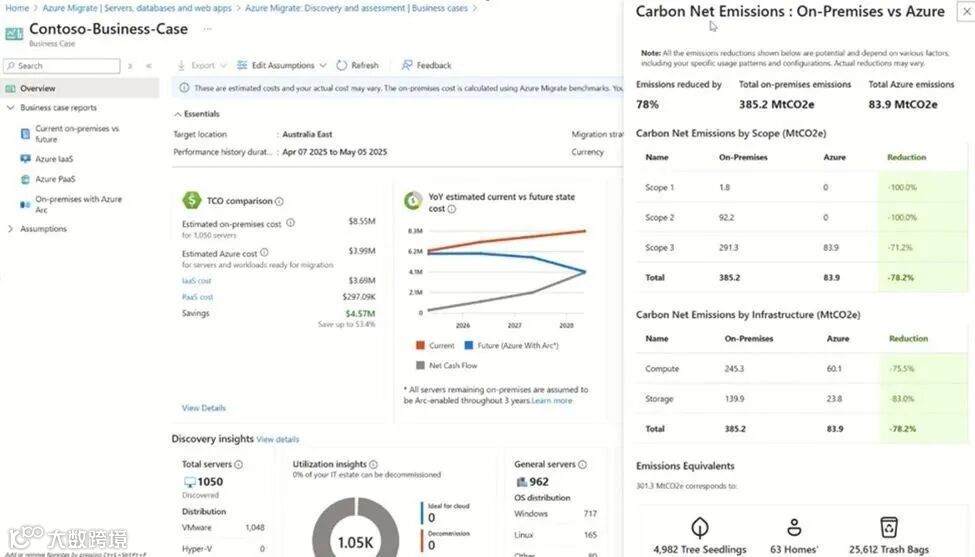This screenshot has height=557, width=975.
Task: Click info icon beside Estimated Azure cost
Action: click(264, 252)
